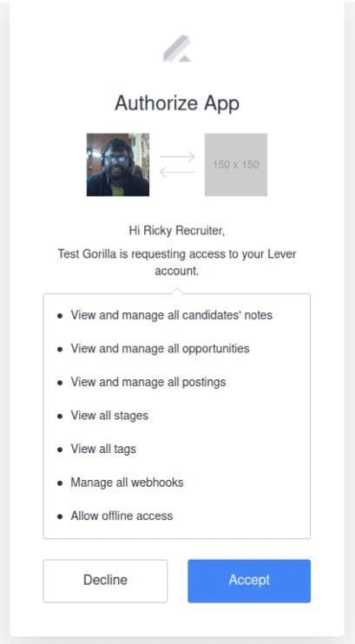The width and height of the screenshot is (355, 644).
Task: Accept the authorization request
Action: pos(249,581)
